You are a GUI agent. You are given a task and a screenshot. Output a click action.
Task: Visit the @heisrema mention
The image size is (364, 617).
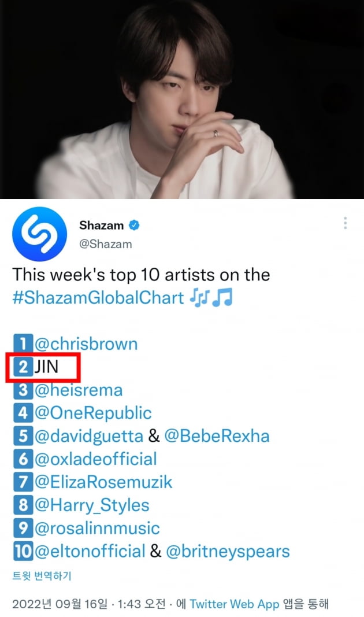pyautogui.click(x=79, y=390)
